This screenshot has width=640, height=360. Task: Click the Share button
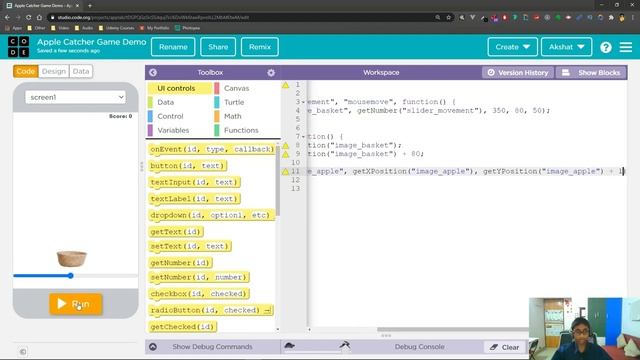[218, 47]
